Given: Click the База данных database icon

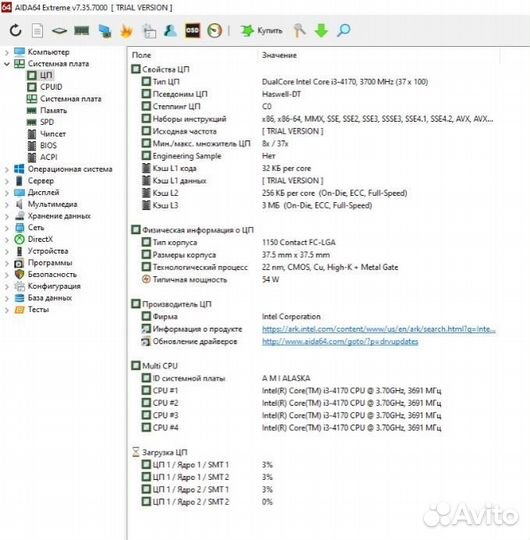Looking at the screenshot, I should click(x=19, y=298).
